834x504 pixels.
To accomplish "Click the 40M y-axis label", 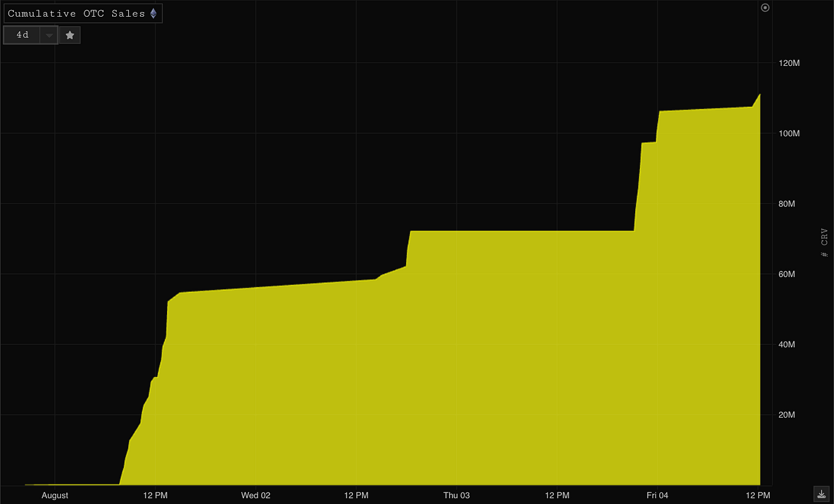I will click(786, 345).
